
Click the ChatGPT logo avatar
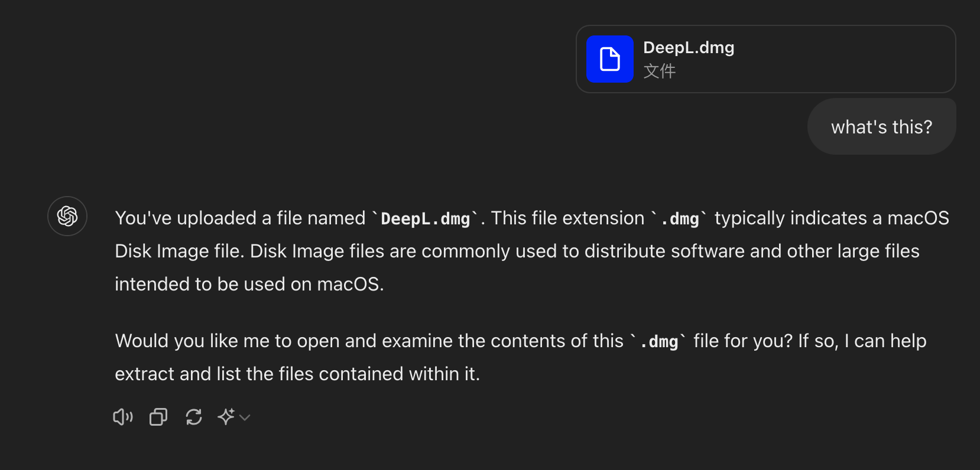pos(67,216)
